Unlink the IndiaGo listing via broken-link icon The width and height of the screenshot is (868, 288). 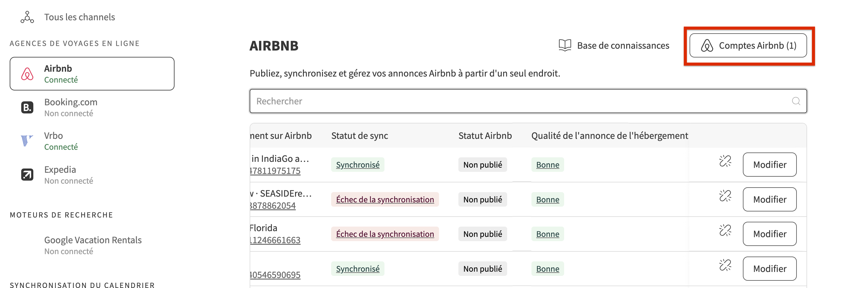tap(725, 161)
